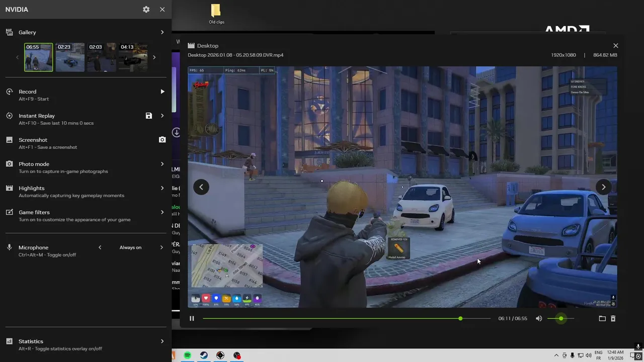
Task: Click the Highlights bar-chart icon
Action: click(x=9, y=188)
